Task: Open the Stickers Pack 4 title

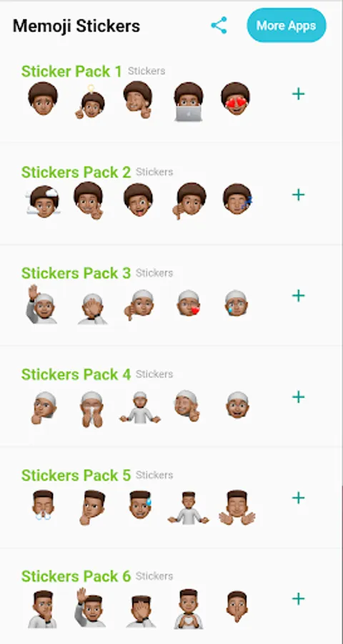Action: (x=76, y=374)
